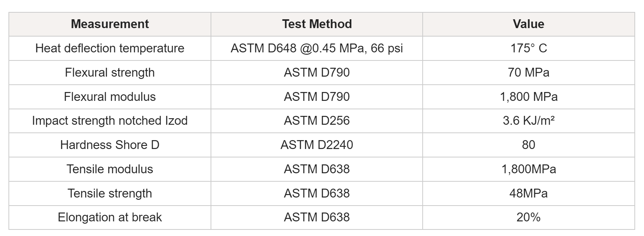Click the Value column header
Viewport: 644px width, 236px height.
[x=528, y=24]
